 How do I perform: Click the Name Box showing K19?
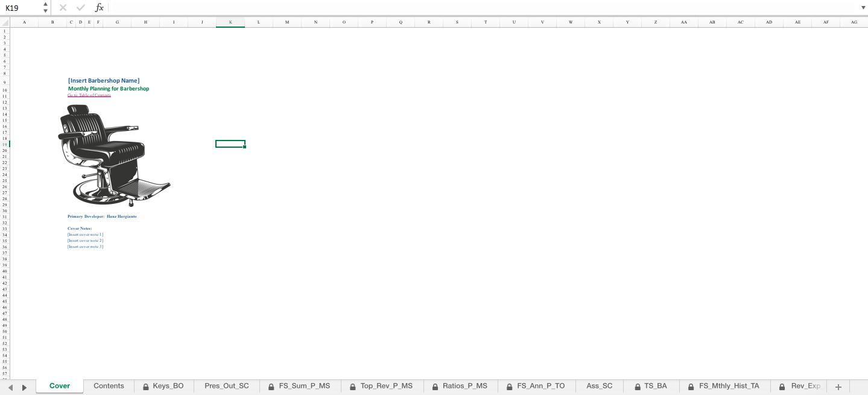(x=21, y=8)
